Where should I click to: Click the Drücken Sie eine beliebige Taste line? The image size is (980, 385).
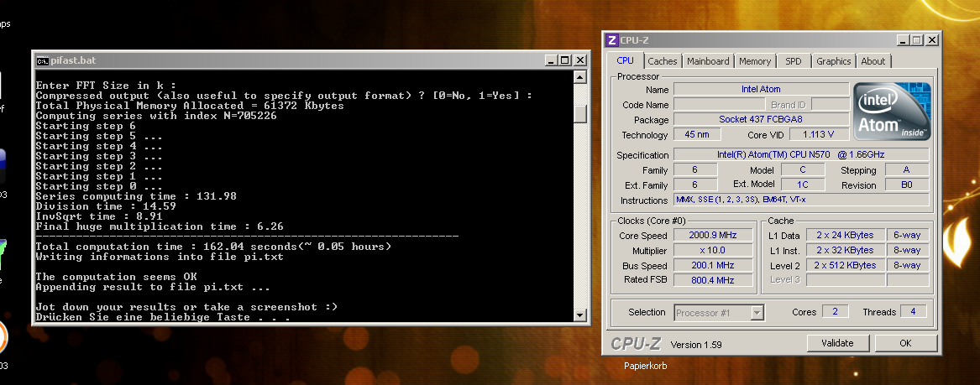pyautogui.click(x=163, y=317)
